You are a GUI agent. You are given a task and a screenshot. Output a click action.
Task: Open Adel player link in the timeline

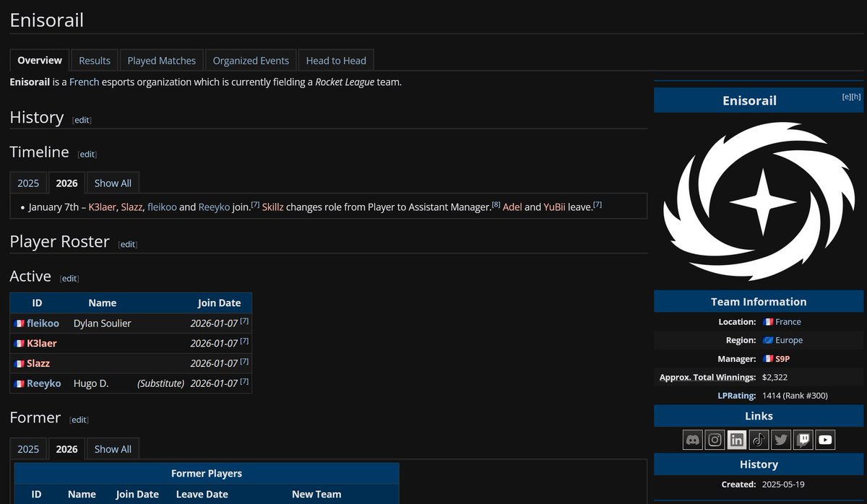[512, 207]
